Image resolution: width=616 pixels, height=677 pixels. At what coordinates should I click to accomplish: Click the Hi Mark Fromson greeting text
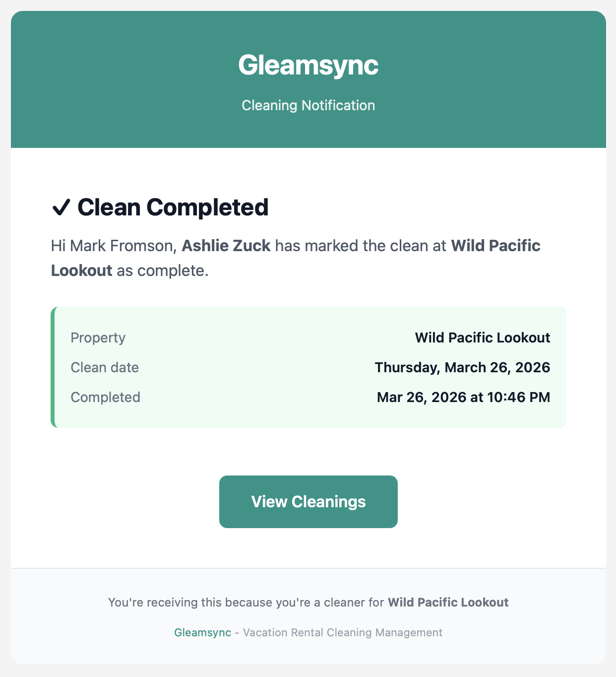pos(114,246)
